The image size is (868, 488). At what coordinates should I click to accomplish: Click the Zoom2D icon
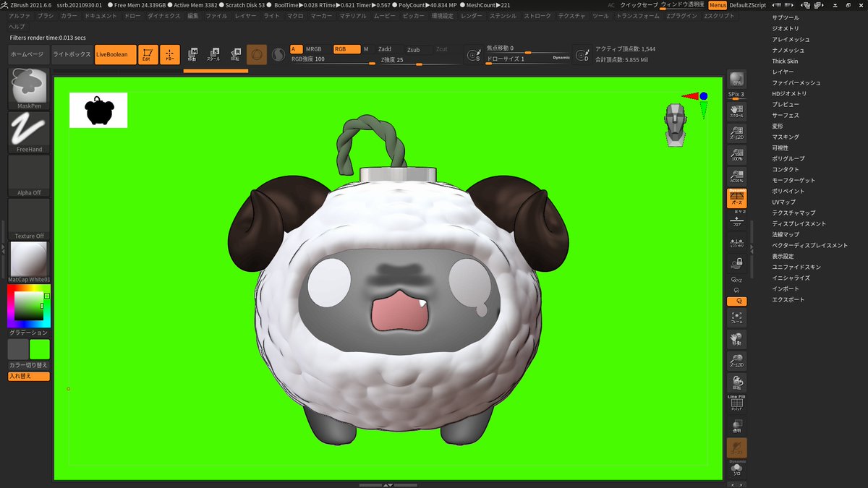[x=737, y=133]
